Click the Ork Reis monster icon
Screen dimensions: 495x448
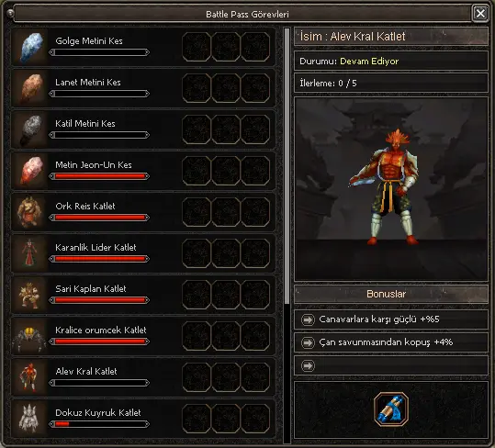coord(29,212)
